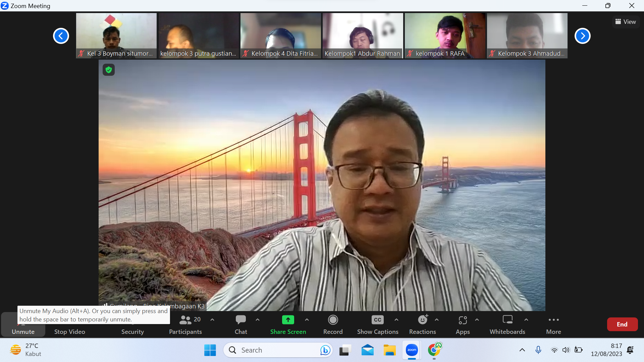Expand arrow next to Chat
The image size is (644, 362).
(x=258, y=320)
